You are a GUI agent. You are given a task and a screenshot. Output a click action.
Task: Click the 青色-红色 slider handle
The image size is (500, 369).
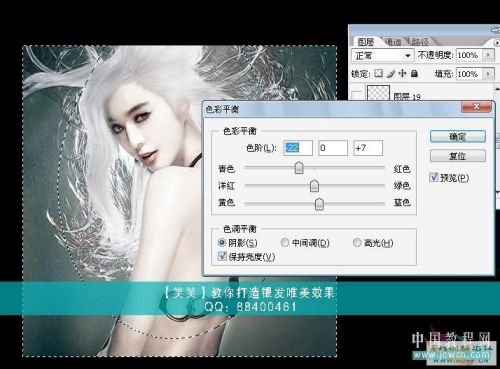(x=299, y=168)
